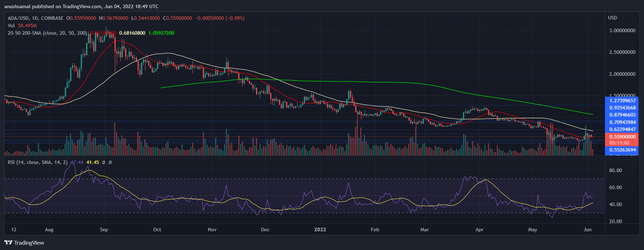Click the countdown timer 05:11:02
The image size is (644, 250).
pos(620,143)
